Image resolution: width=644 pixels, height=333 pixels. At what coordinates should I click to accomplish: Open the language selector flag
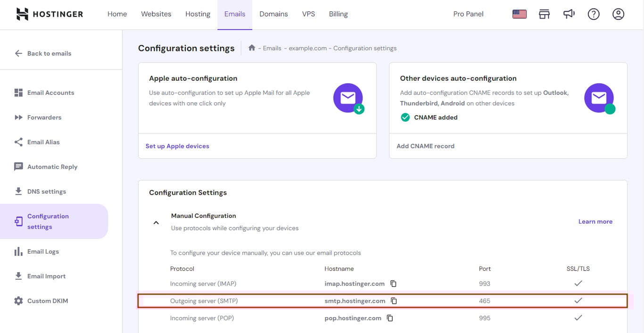point(519,14)
